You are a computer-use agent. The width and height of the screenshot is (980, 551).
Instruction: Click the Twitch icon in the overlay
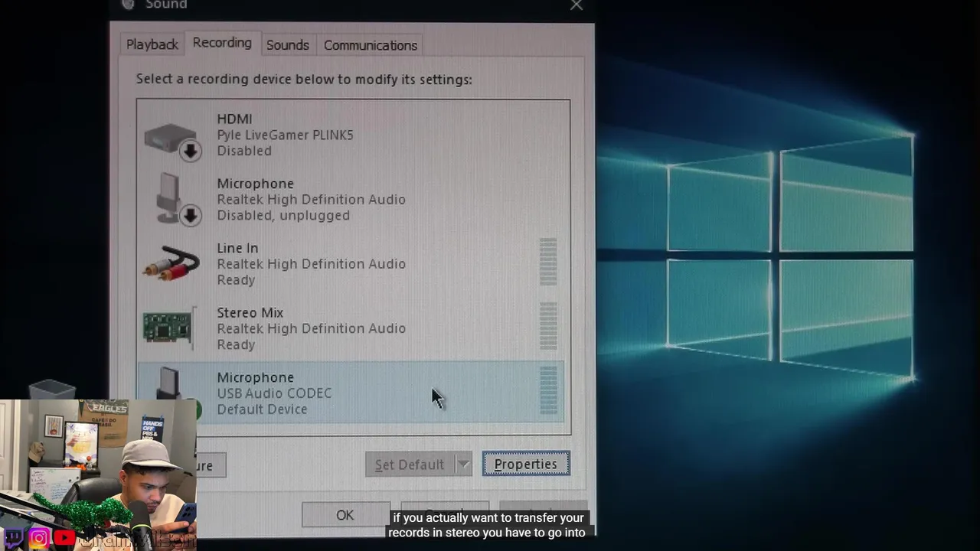pyautogui.click(x=13, y=538)
